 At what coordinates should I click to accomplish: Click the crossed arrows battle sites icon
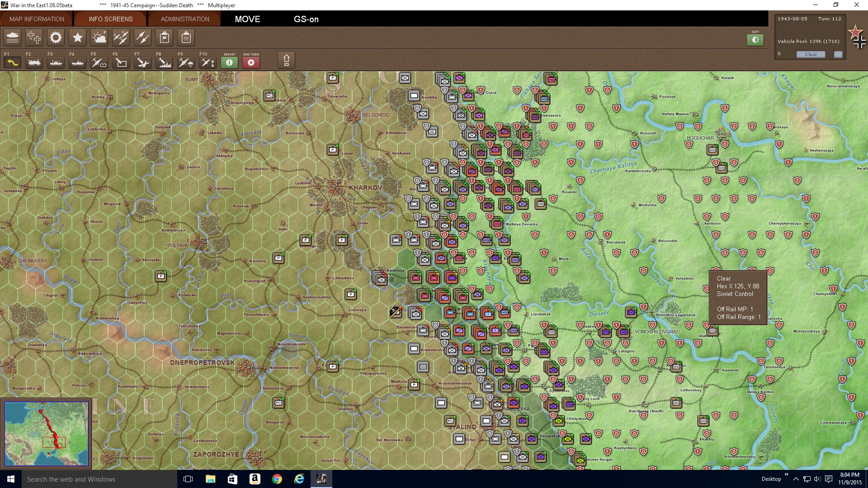pyautogui.click(x=142, y=38)
